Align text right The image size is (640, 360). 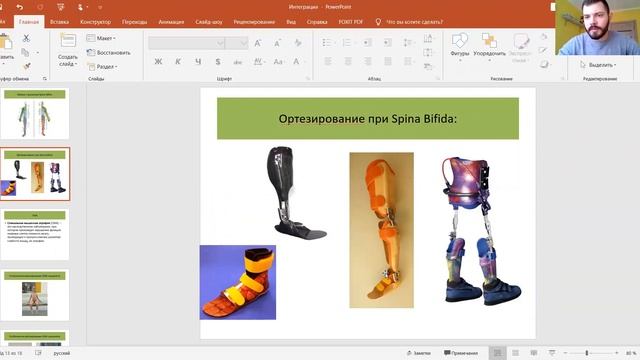(x=368, y=62)
